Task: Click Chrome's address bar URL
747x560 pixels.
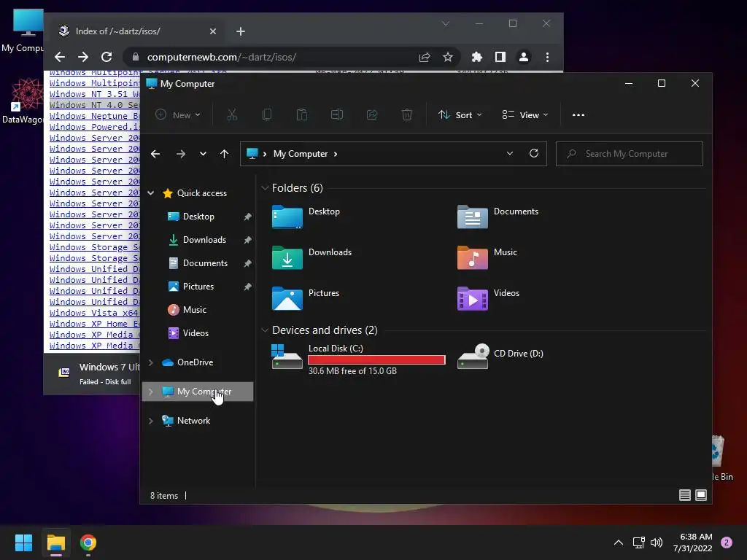Action: [x=222, y=57]
